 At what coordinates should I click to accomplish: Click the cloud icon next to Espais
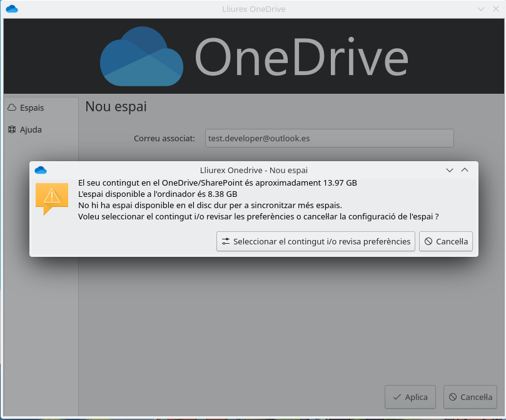(x=11, y=107)
